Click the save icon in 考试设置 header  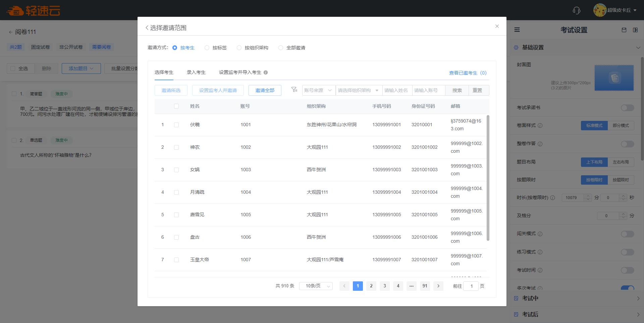[x=624, y=30]
